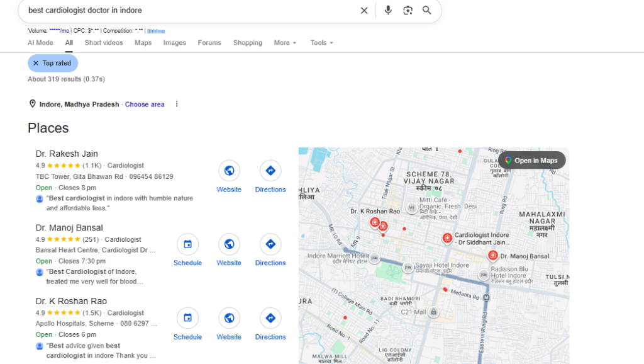This screenshot has height=364, width=644.
Task: Open Dr. Rakesh Jain's Website icon
Action: (x=229, y=171)
